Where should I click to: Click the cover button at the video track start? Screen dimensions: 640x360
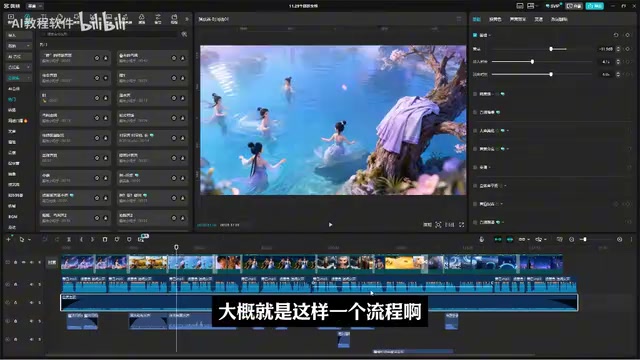(52, 262)
